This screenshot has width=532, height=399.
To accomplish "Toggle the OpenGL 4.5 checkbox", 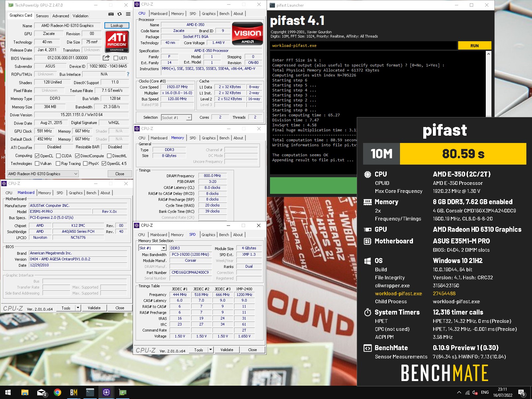I will pos(104,164).
